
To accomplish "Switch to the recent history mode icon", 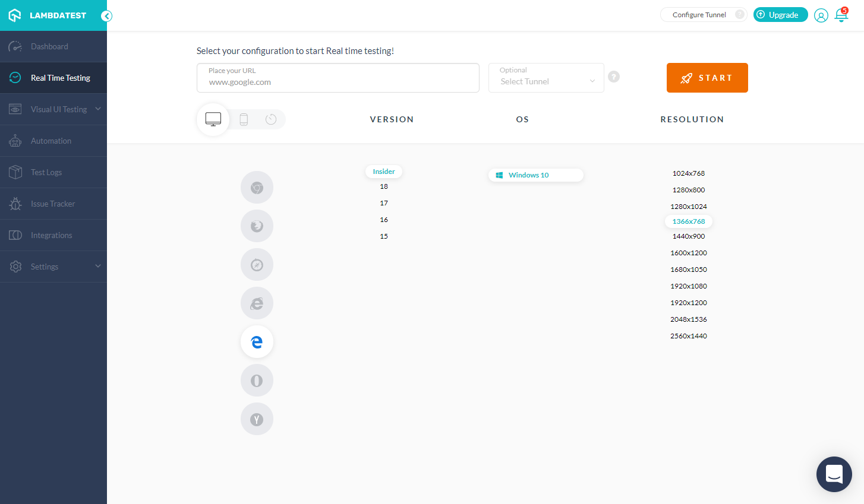I will [x=271, y=119].
